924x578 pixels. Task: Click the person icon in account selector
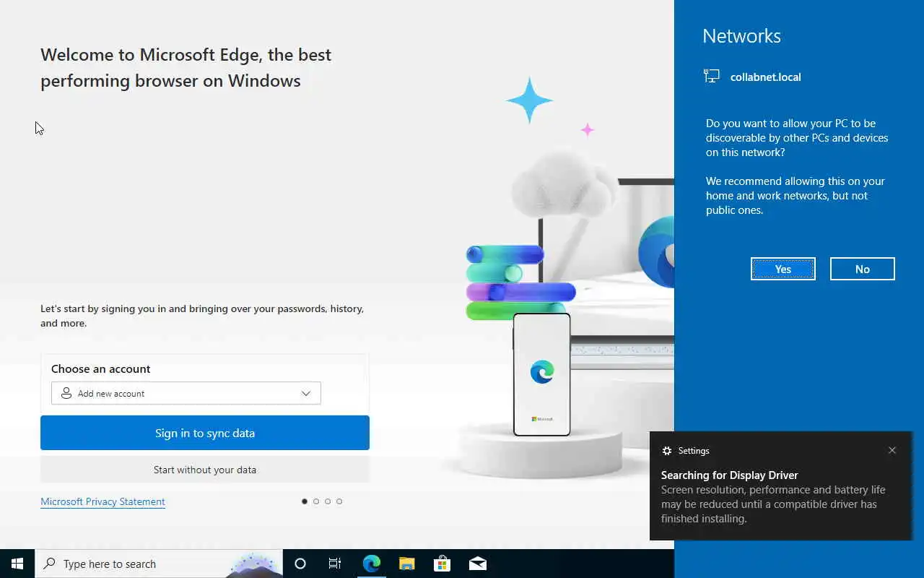point(66,393)
